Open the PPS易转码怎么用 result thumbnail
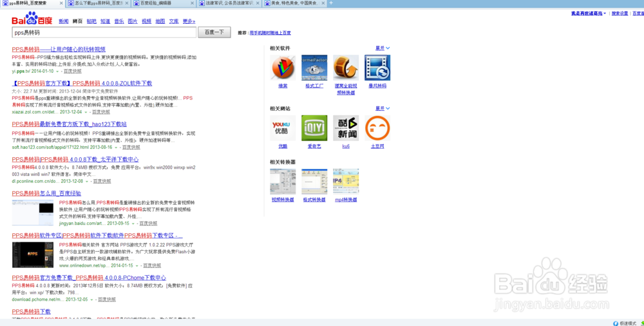Screen dimensions: 644x326 click(32, 213)
